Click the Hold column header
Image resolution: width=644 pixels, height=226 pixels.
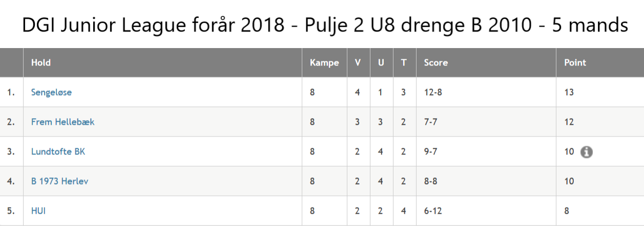pos(41,63)
